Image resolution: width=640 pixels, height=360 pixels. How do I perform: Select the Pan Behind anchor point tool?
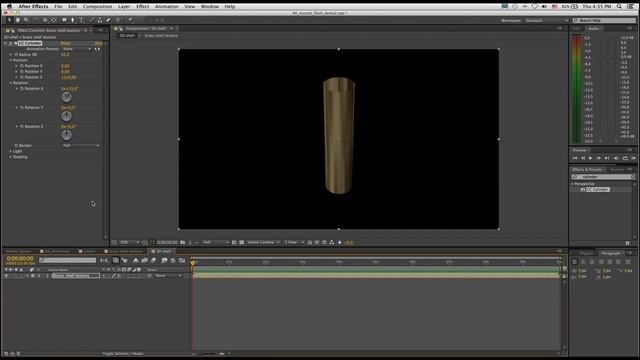coord(54,20)
